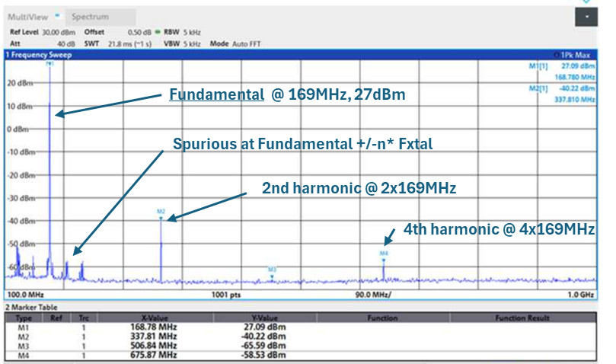Screen dimensions: 616x364
Task: Click the MultiView star icon
Action: (57, 16)
